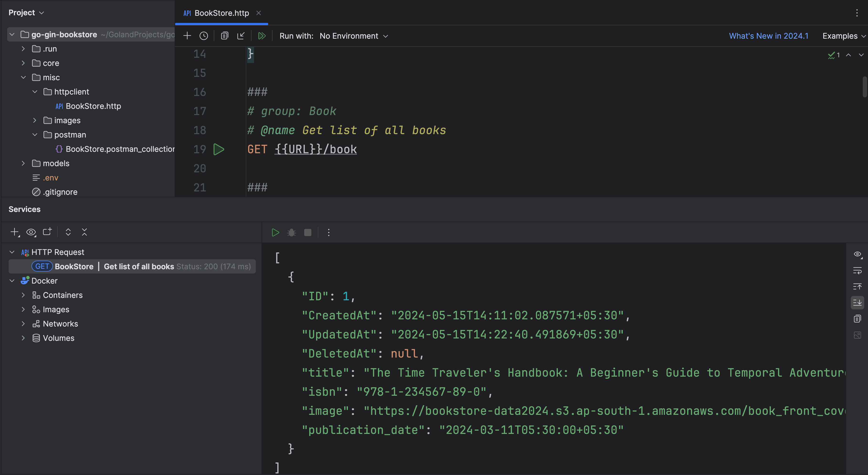Add a new HTTP request with the plus icon
This screenshot has height=475, width=868.
pos(187,35)
